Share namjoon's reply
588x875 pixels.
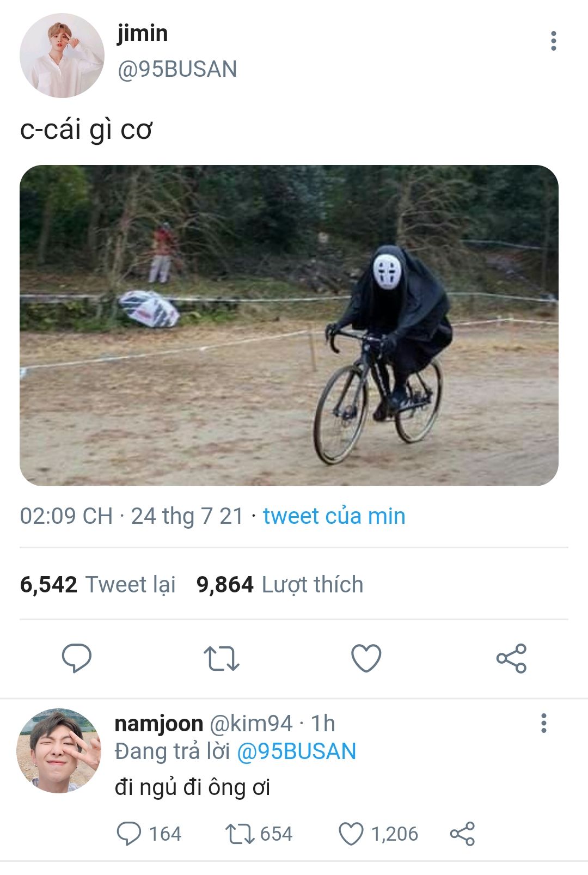[462, 834]
